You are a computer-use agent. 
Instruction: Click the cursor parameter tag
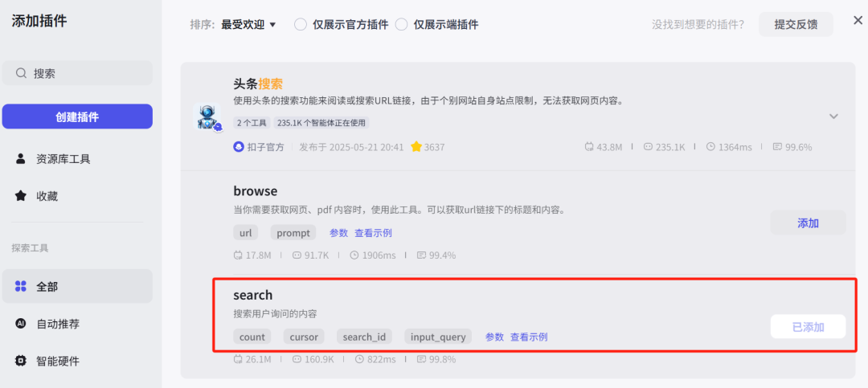304,337
